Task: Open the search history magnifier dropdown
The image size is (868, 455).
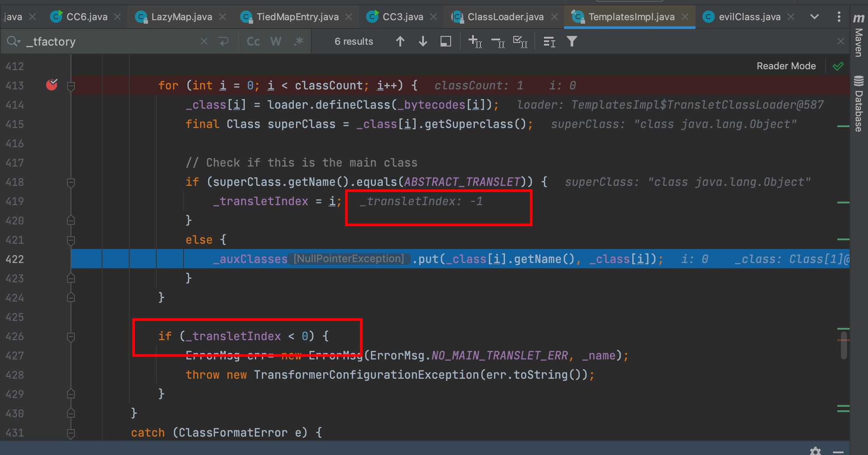Action: click(14, 41)
